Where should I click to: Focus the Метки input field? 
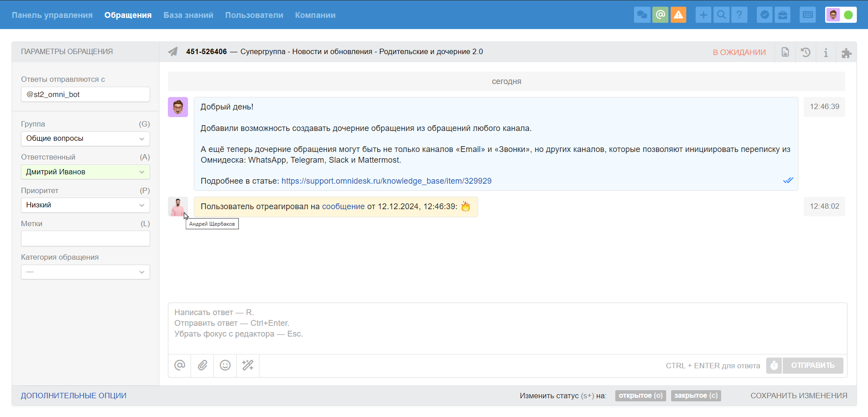85,239
